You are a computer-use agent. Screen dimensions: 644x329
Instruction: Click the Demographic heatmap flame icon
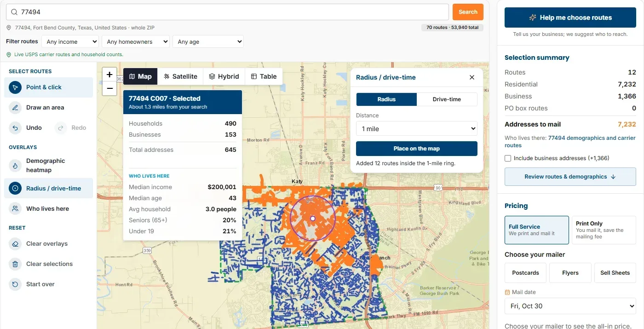[15, 166]
